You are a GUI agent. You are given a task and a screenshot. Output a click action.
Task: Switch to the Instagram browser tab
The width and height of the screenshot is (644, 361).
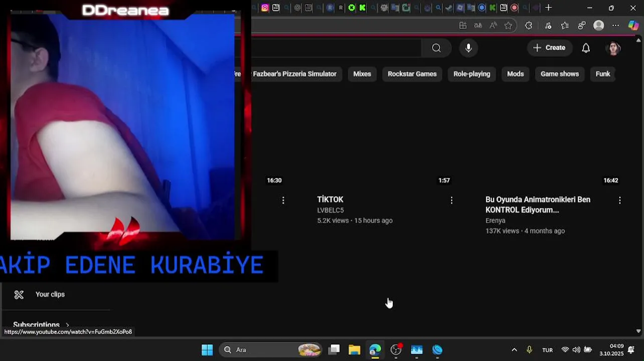(x=265, y=8)
